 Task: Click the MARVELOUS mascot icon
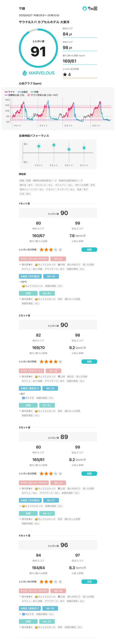point(25,73)
